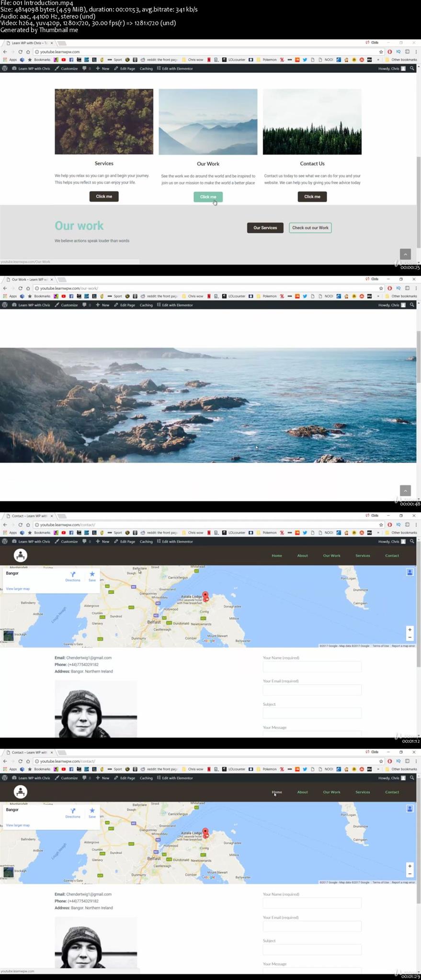Viewport: 421px width, 980px height.
Task: Click the Google account icon on the map in the frame stamped 00:01:12
Action: tap(410, 572)
